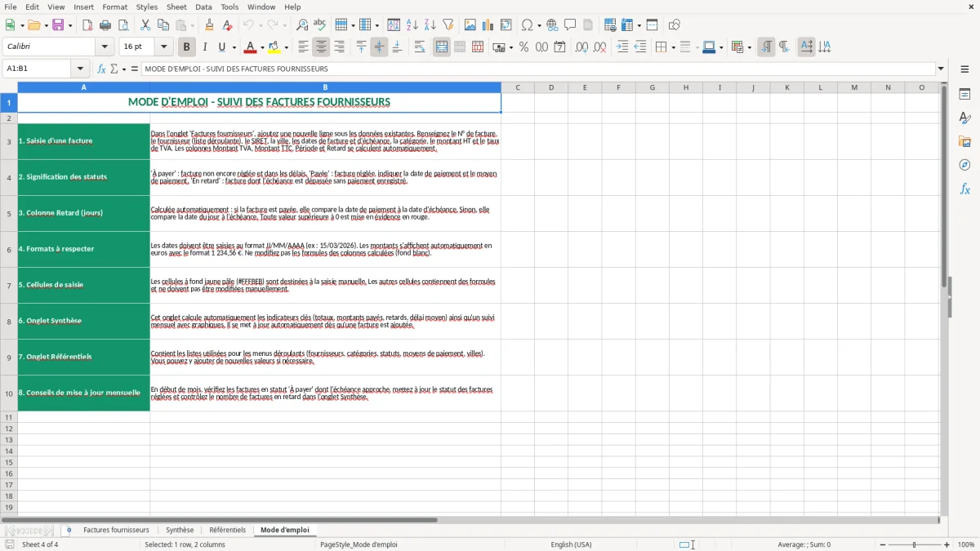980x551 pixels.
Task: Click row 11 header
Action: (9, 417)
